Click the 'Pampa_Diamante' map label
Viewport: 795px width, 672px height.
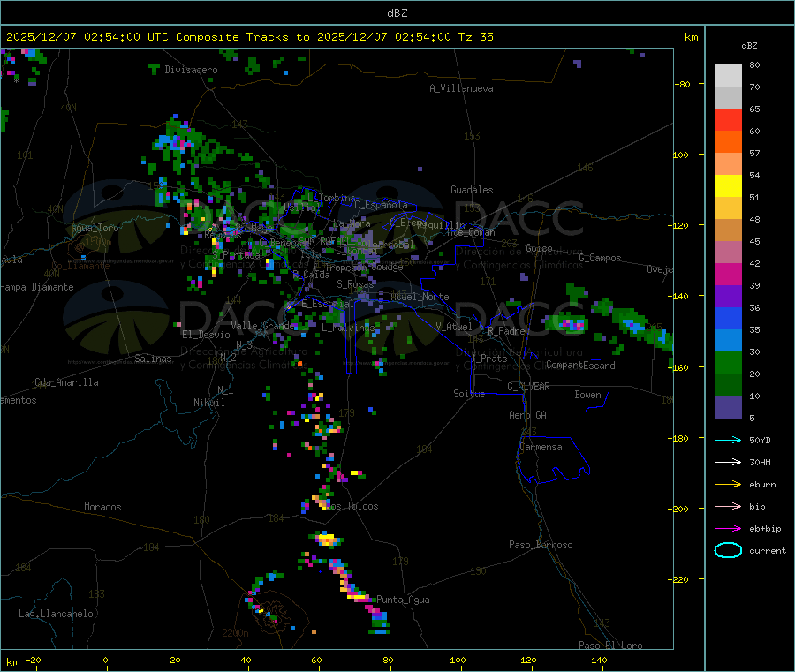click(37, 287)
